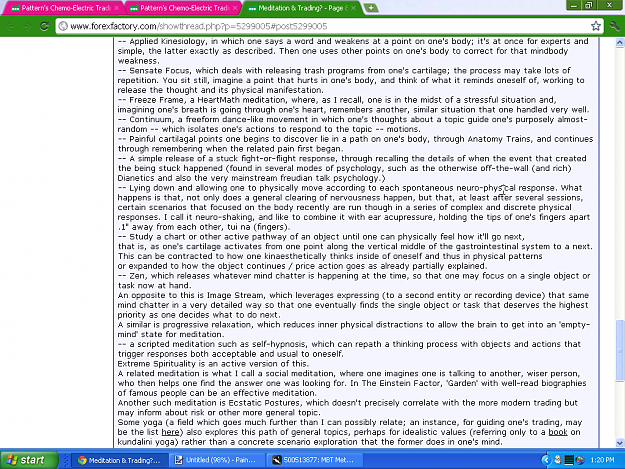Viewport: 625px width, 469px height.
Task: Open the Windows Start menu
Action: pyautogui.click(x=29, y=460)
